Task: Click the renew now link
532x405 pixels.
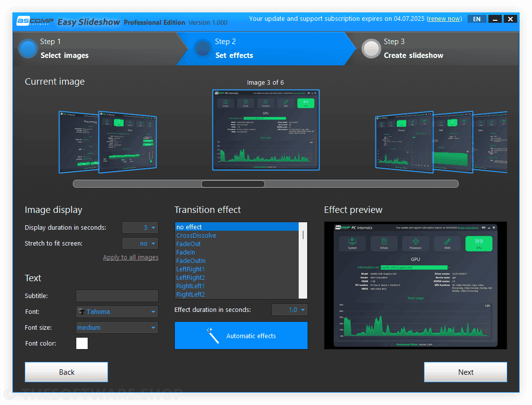Action: pos(444,19)
